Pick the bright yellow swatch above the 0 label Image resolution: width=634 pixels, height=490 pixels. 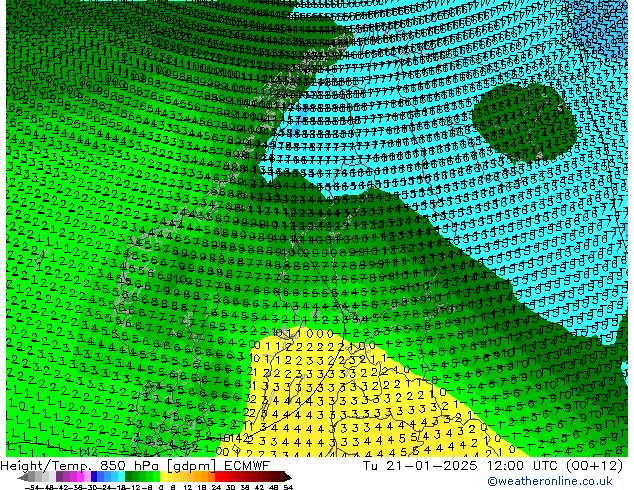(163, 477)
